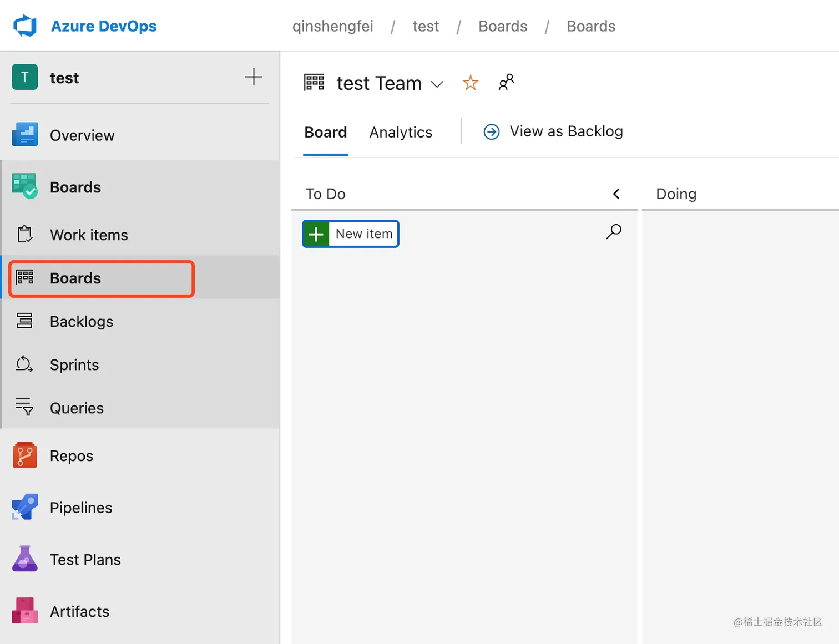Open the qinshengfei breadcrumb
Screen dimensions: 839x644
332,26
